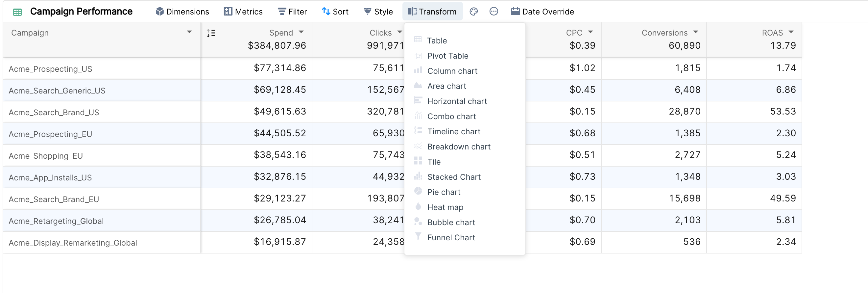Expand the ROAS column dropdown arrow

click(791, 32)
